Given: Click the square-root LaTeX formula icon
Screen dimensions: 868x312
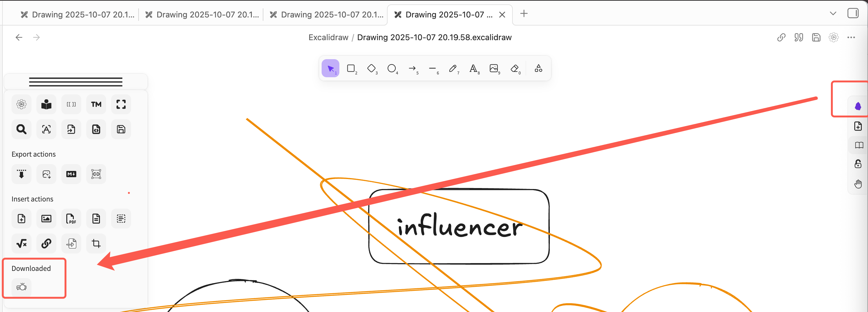Looking at the screenshot, I should click(x=21, y=243).
